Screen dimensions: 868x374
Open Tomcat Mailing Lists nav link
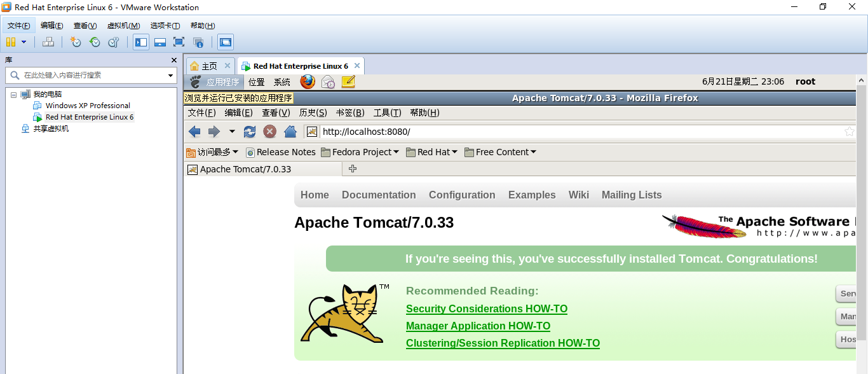point(632,195)
